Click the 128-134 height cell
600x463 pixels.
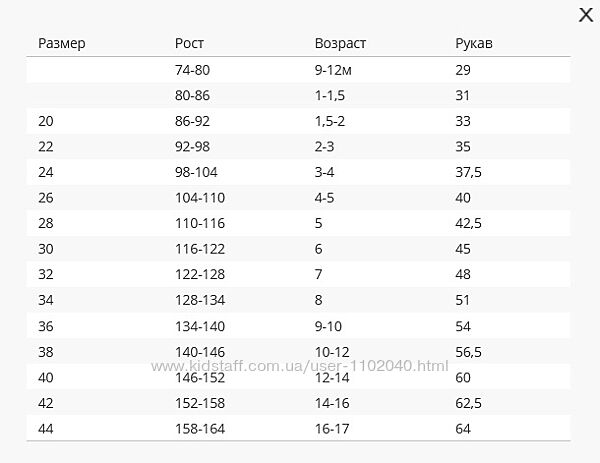[x=200, y=300]
